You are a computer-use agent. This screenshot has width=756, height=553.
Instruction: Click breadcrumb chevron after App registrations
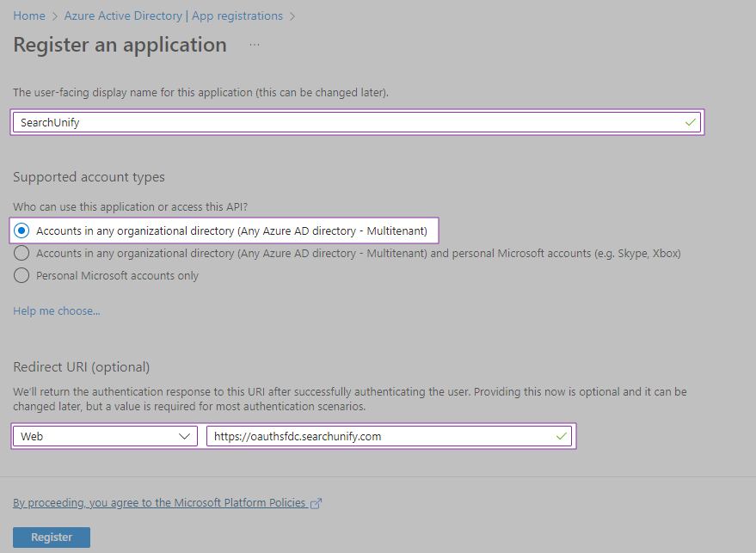point(292,16)
